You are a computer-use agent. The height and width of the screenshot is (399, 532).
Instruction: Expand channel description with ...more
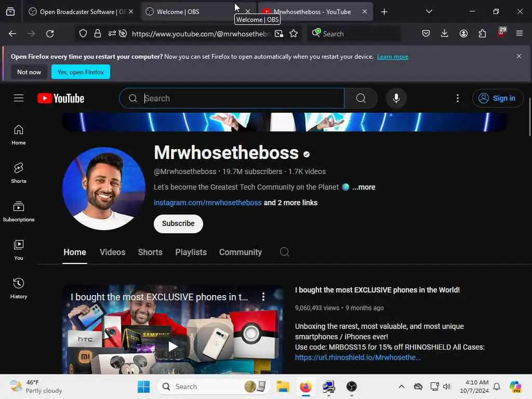click(364, 187)
